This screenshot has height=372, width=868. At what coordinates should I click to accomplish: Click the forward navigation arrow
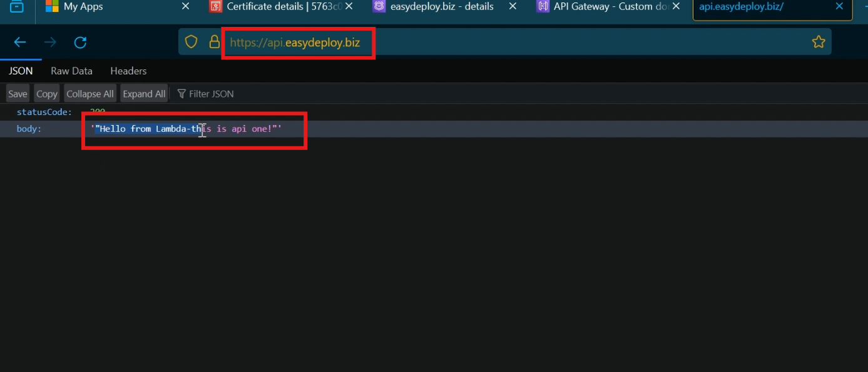coord(50,43)
